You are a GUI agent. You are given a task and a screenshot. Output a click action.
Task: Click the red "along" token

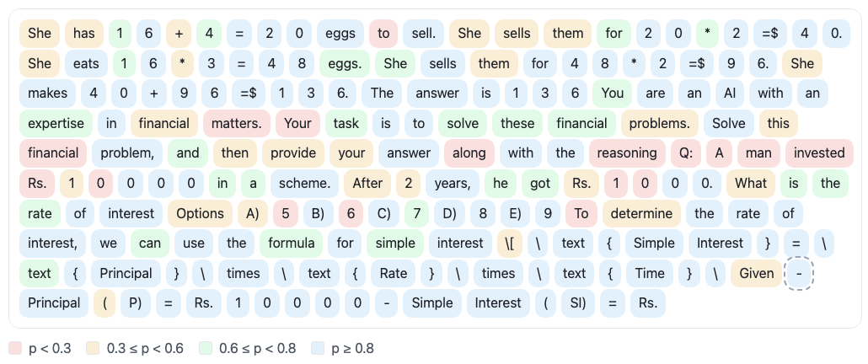469,153
